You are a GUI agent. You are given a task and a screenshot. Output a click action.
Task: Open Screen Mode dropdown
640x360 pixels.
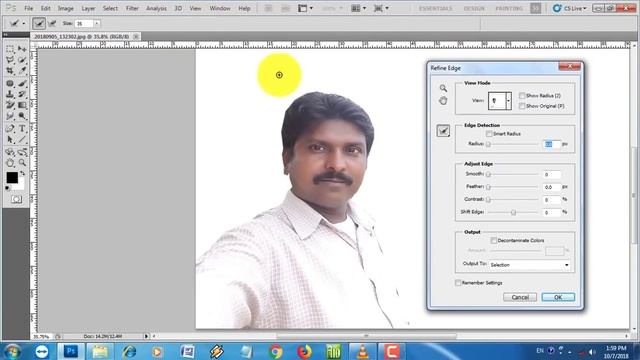tap(382, 8)
